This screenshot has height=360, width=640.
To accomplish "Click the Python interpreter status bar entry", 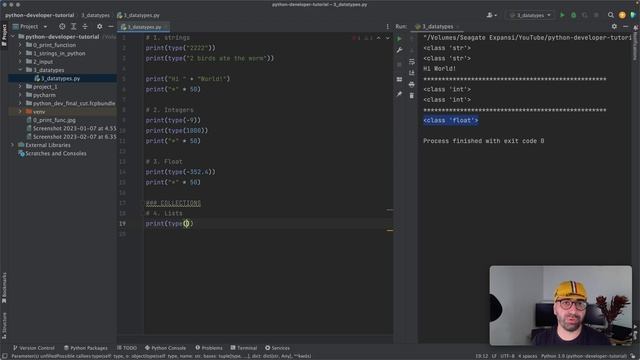I will 584,356.
